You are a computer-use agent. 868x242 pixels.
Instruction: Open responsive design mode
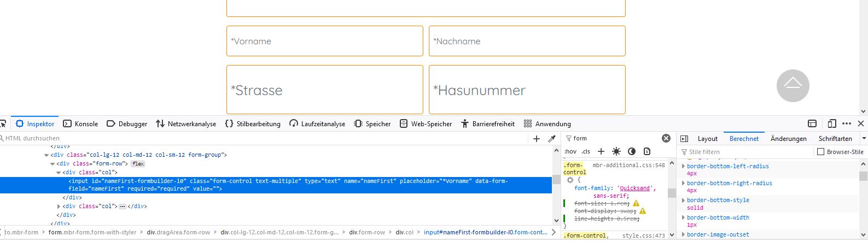pyautogui.click(x=832, y=124)
